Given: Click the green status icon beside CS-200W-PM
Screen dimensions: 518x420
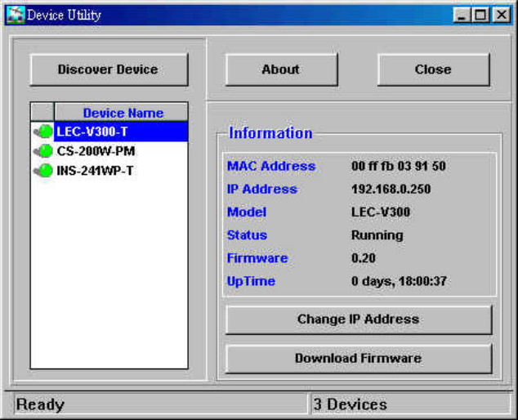Looking at the screenshot, I should (x=44, y=151).
